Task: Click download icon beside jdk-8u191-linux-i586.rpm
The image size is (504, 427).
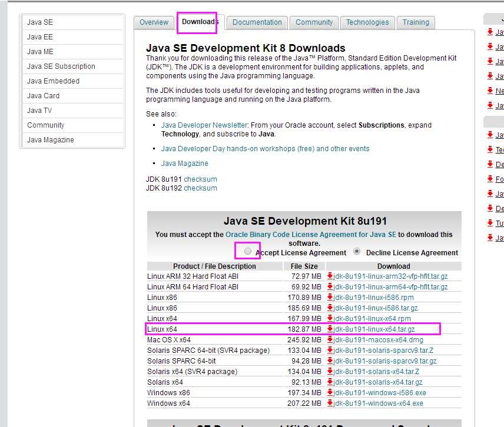Action: [330, 297]
